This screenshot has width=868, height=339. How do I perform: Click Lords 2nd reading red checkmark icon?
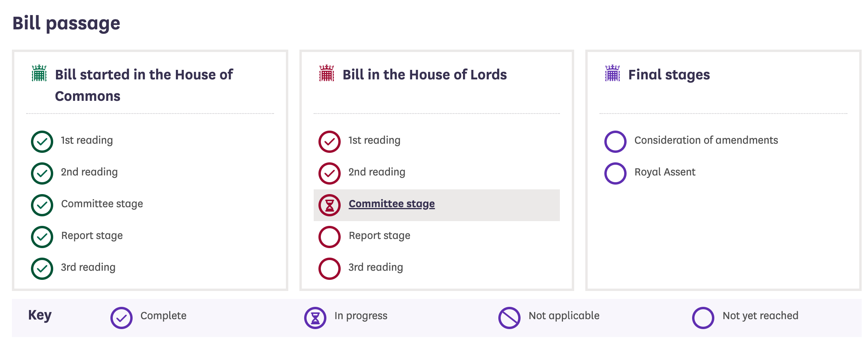click(x=330, y=173)
